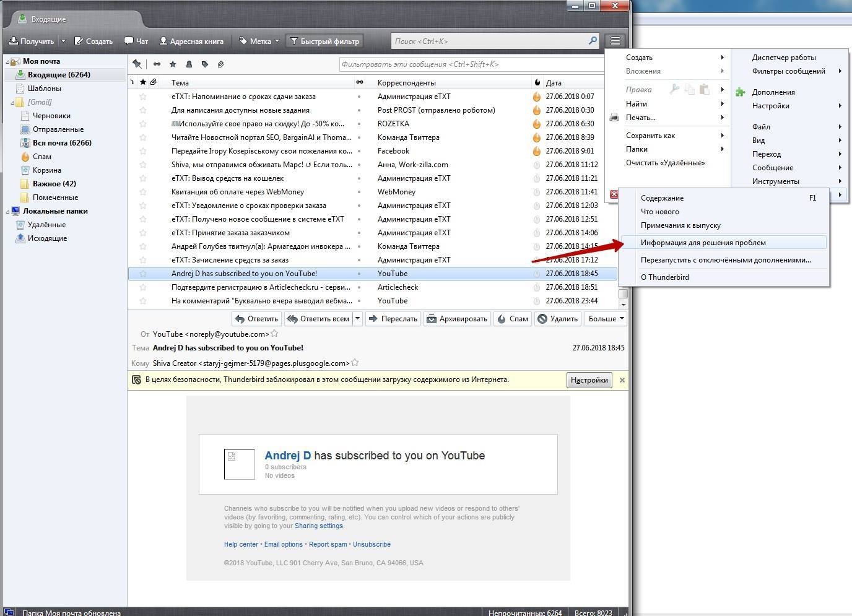852x616 pixels.
Task: Star the eTXT order reminder message
Action: tap(143, 97)
